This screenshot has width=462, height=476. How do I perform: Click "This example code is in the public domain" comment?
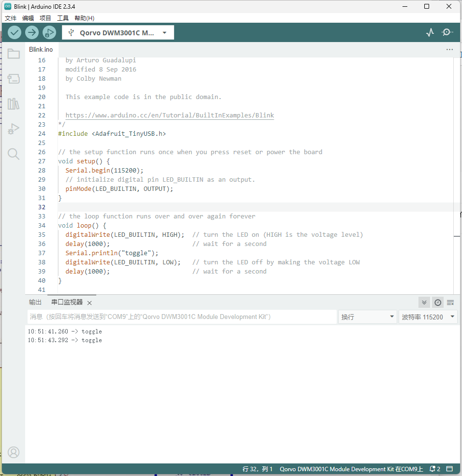pos(144,97)
